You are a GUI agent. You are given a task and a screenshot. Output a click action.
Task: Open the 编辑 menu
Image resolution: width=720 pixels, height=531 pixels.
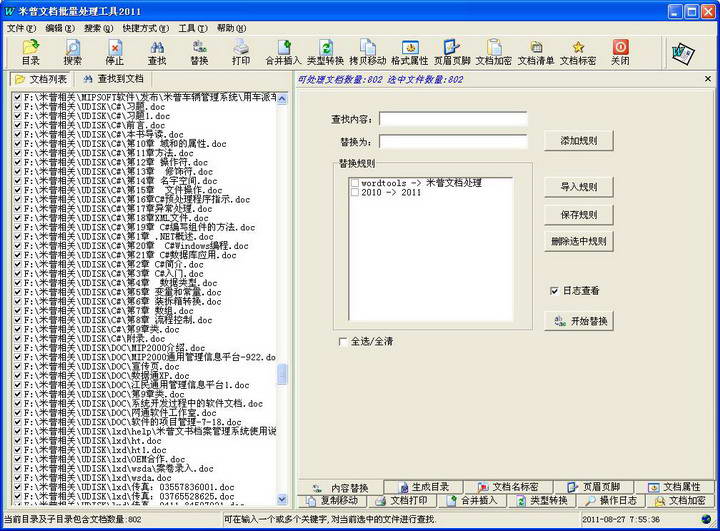point(60,28)
